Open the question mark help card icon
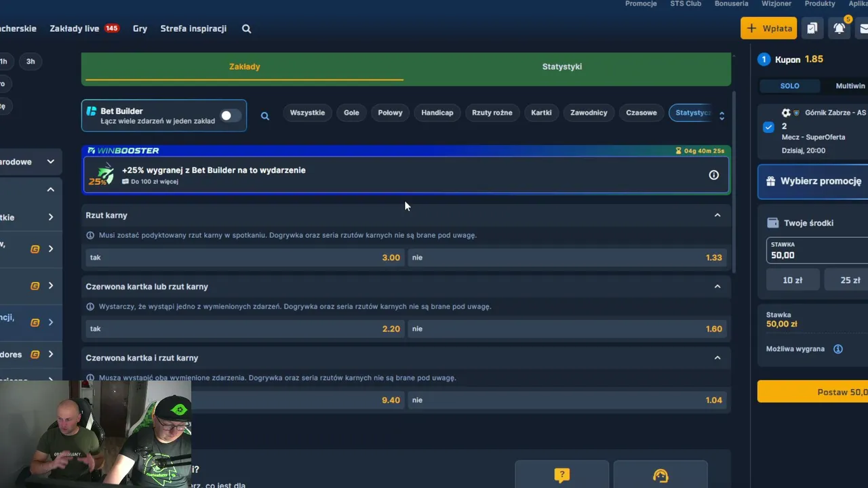The width and height of the screenshot is (868, 488). (561, 475)
